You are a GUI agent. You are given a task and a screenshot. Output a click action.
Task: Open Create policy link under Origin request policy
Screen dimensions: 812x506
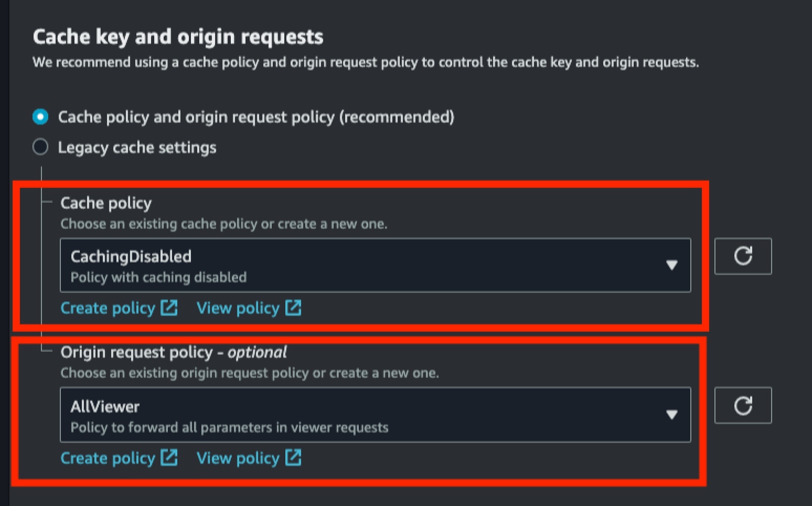pyautogui.click(x=108, y=458)
